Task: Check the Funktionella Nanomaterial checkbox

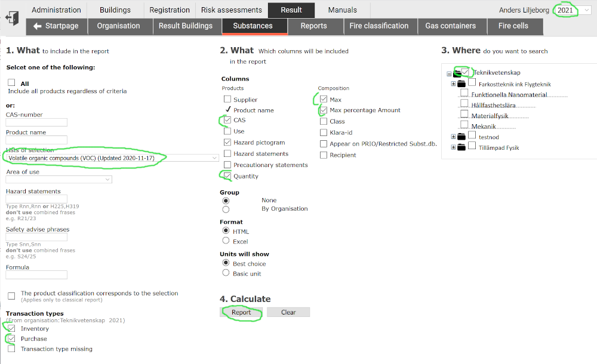Action: tap(464, 92)
